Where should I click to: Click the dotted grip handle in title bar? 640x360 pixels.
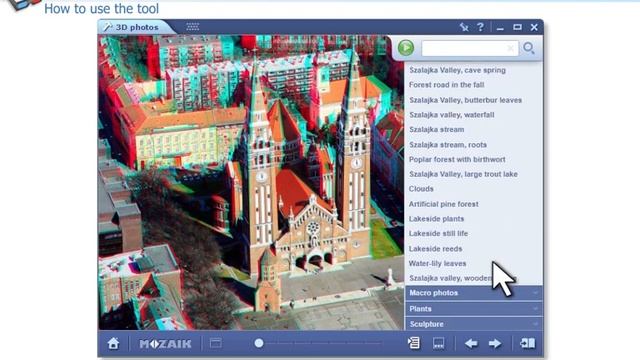pyautogui.click(x=193, y=27)
